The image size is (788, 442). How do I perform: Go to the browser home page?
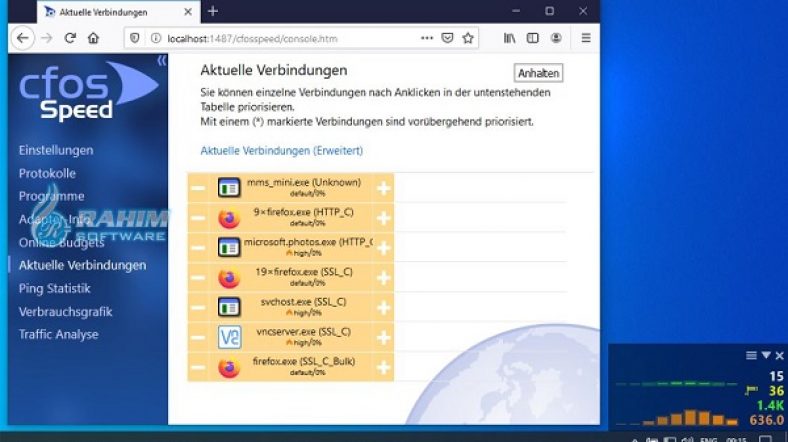(93, 38)
